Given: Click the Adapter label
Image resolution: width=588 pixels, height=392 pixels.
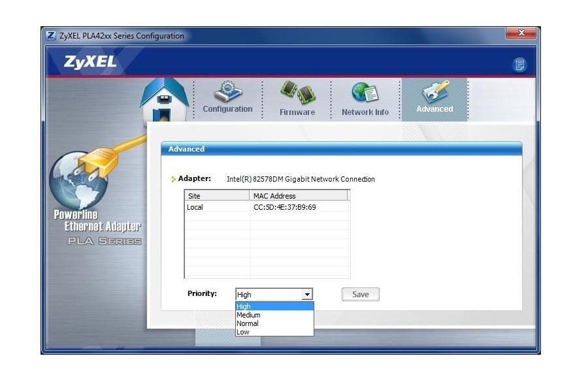Looking at the screenshot, I should pos(194,178).
